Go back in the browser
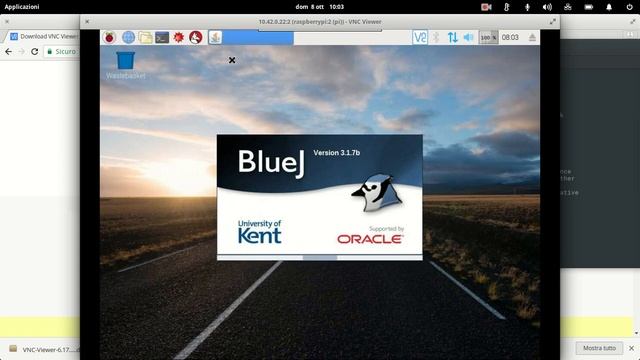The width and height of the screenshot is (640, 360). click(9, 51)
